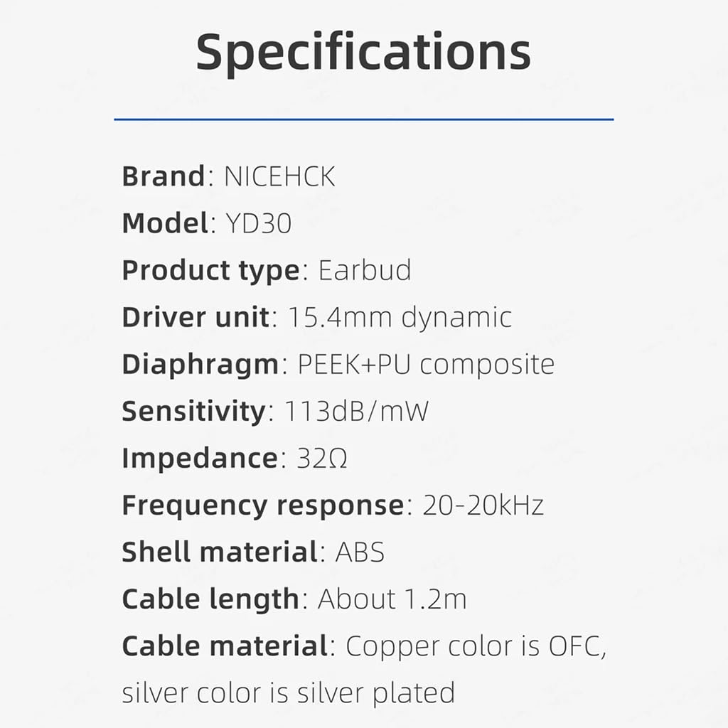Select the Impedance label
The image size is (728, 728).
tap(200, 458)
